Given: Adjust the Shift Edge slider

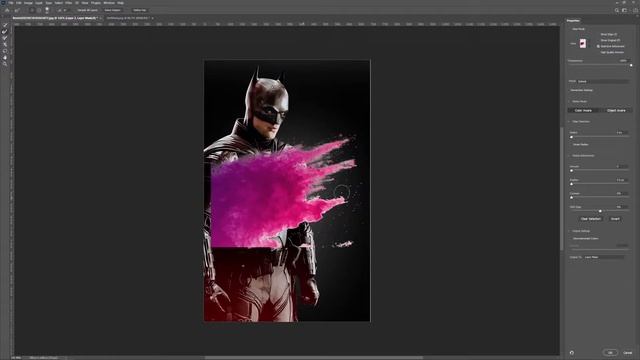Looking at the screenshot, I should point(599,211).
